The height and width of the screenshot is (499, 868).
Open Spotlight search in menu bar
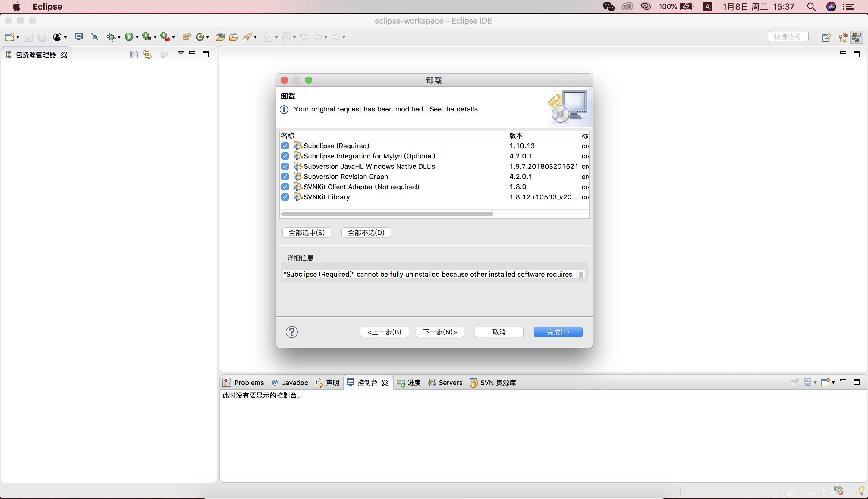pos(811,7)
